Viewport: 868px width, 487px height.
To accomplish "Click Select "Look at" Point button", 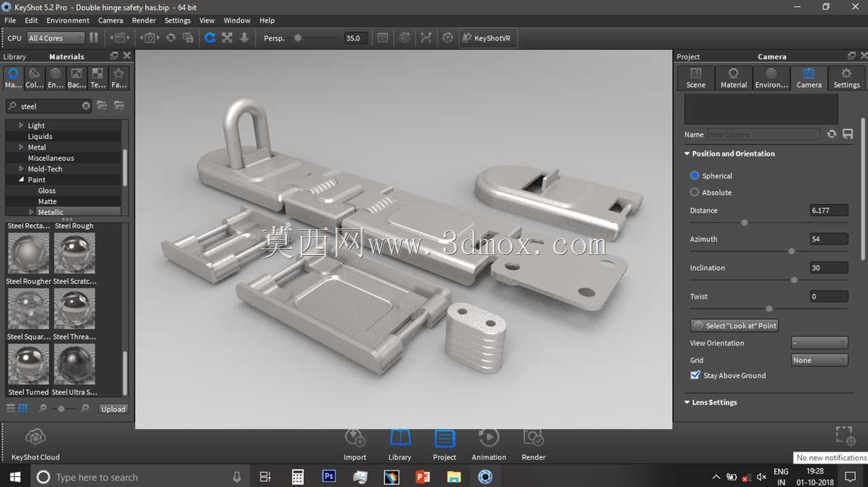I will point(735,326).
